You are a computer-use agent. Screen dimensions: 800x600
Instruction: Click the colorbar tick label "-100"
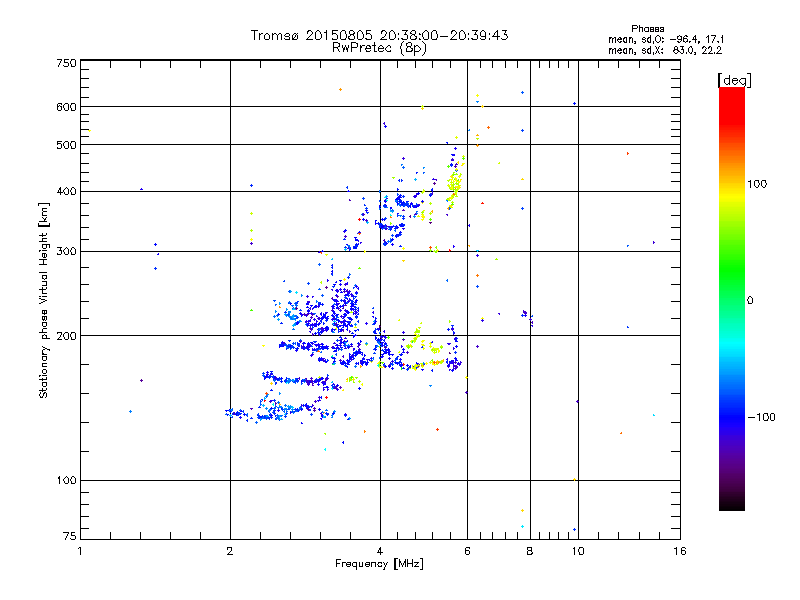(761, 417)
